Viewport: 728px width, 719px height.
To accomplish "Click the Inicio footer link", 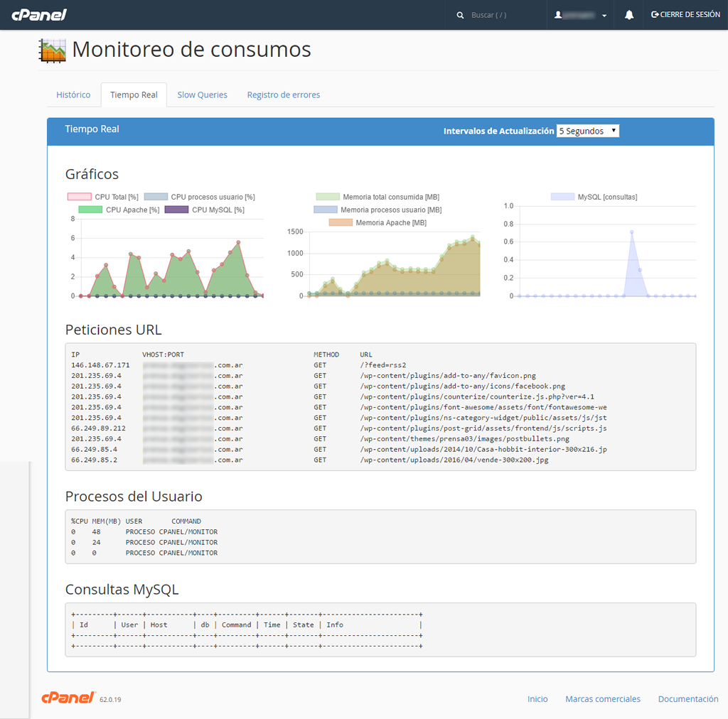I will 537,699.
